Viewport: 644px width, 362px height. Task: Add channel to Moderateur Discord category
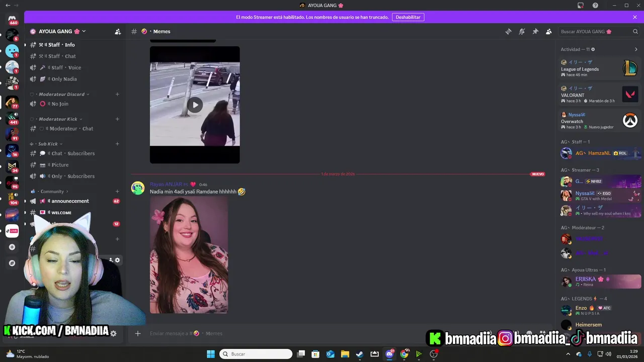117,94
